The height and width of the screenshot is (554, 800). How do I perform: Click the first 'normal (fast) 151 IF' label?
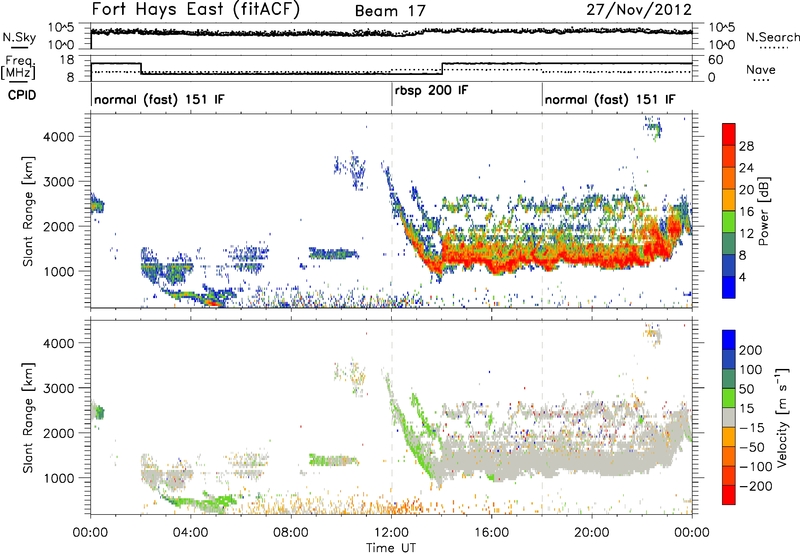(x=159, y=99)
